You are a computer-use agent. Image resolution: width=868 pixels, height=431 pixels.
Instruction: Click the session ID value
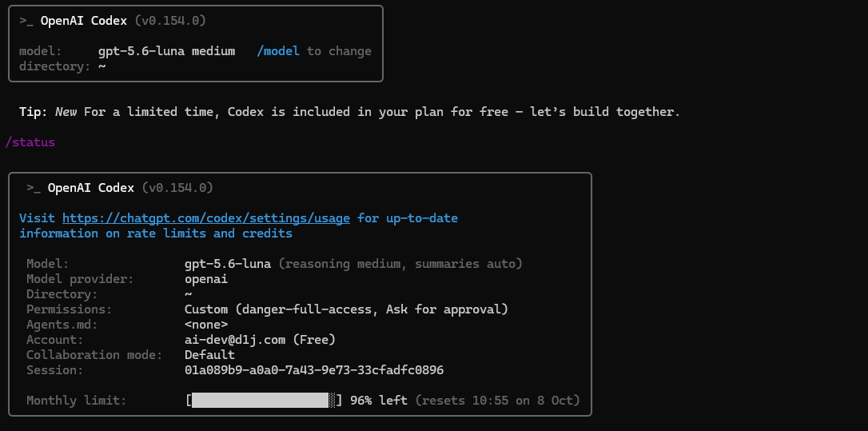[x=314, y=370]
